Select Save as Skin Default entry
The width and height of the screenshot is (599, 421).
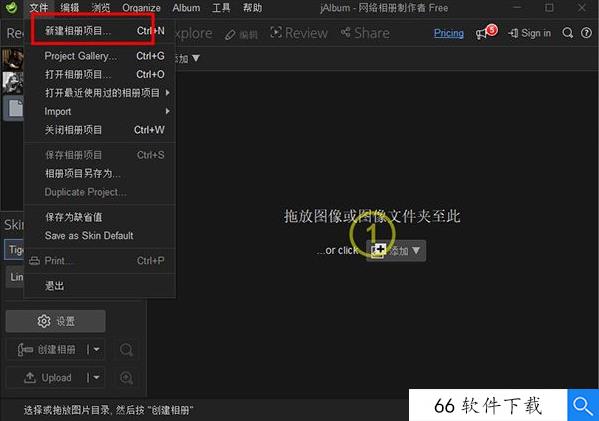tap(100, 236)
